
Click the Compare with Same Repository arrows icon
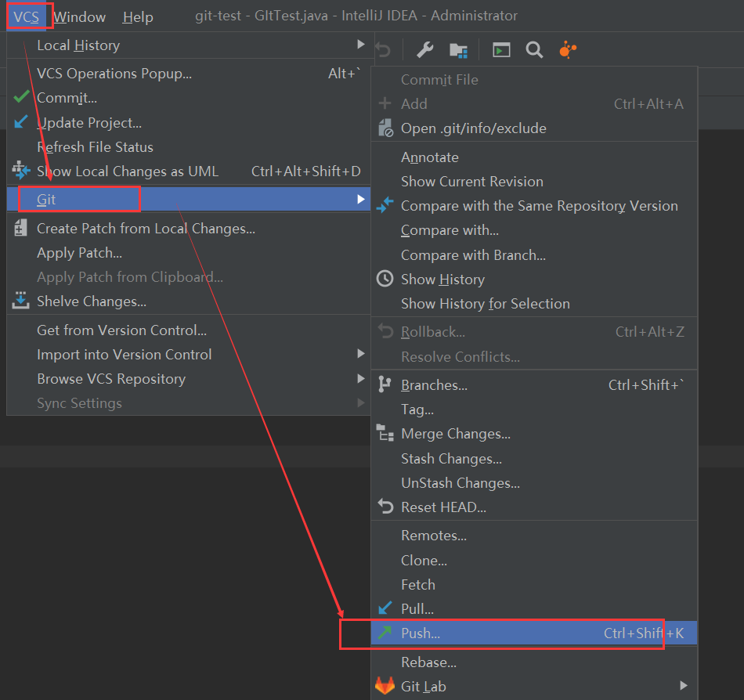[x=385, y=205]
